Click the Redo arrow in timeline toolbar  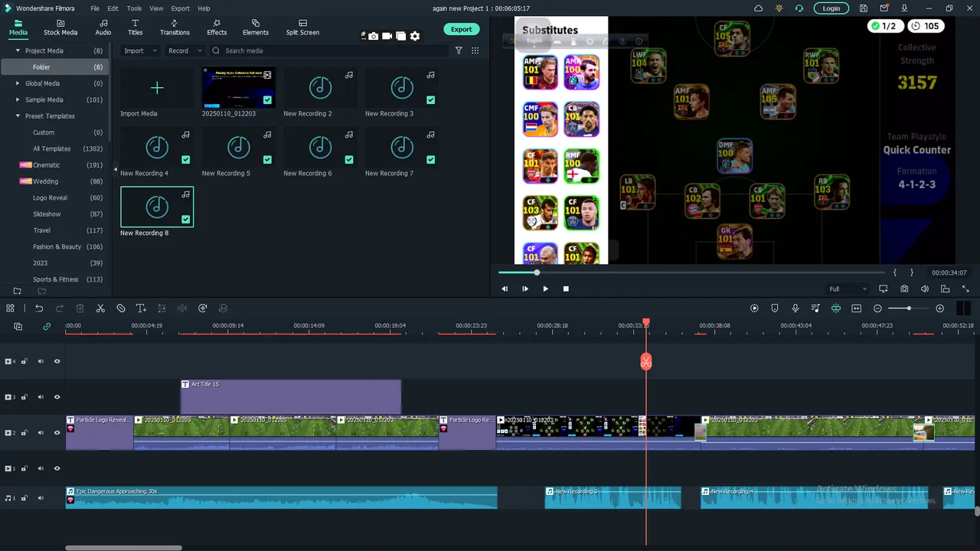pyautogui.click(x=60, y=308)
